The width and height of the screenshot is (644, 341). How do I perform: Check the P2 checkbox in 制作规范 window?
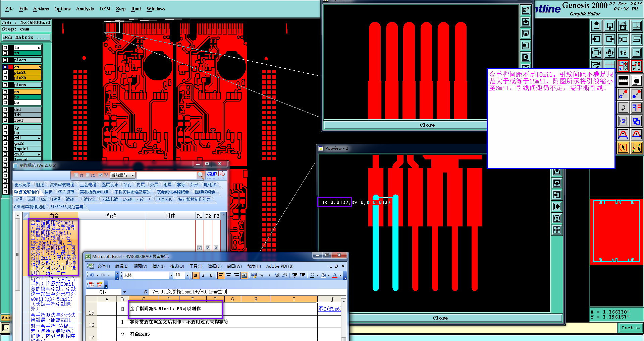[88, 175]
